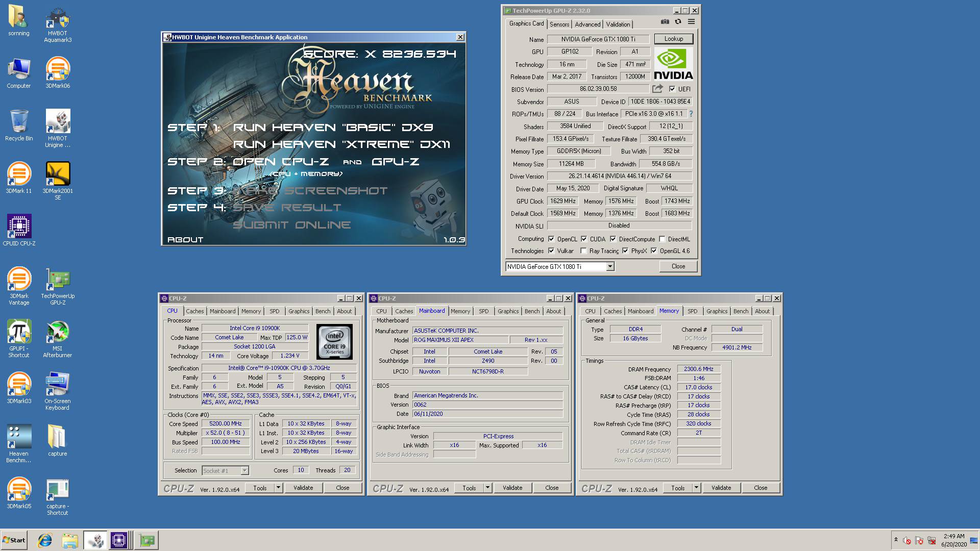This screenshot has height=551, width=980.
Task: Click the Lookup button in GPU-Z
Action: 673,39
